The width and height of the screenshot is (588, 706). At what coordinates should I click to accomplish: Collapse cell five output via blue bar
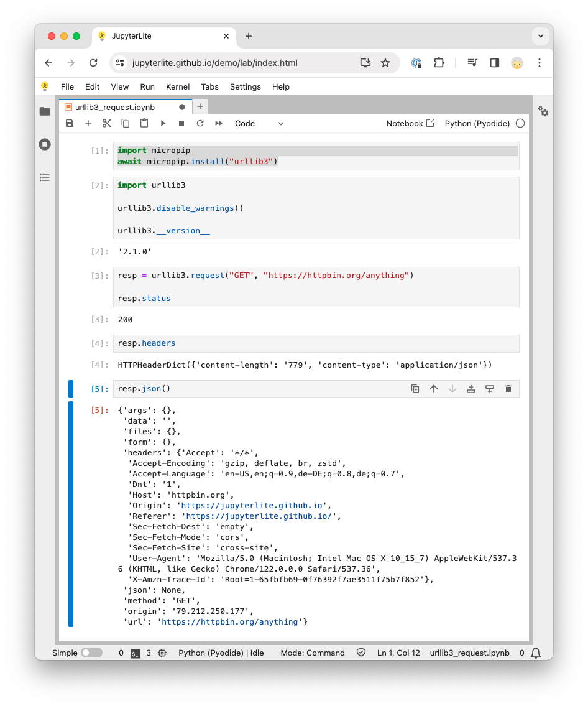71,514
